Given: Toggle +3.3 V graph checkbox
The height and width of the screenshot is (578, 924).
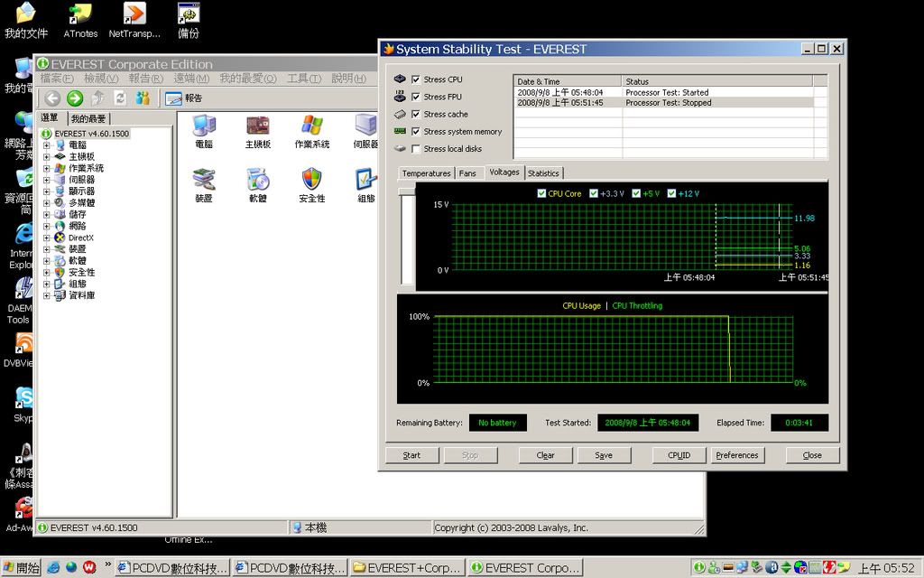Looking at the screenshot, I should (x=594, y=193).
